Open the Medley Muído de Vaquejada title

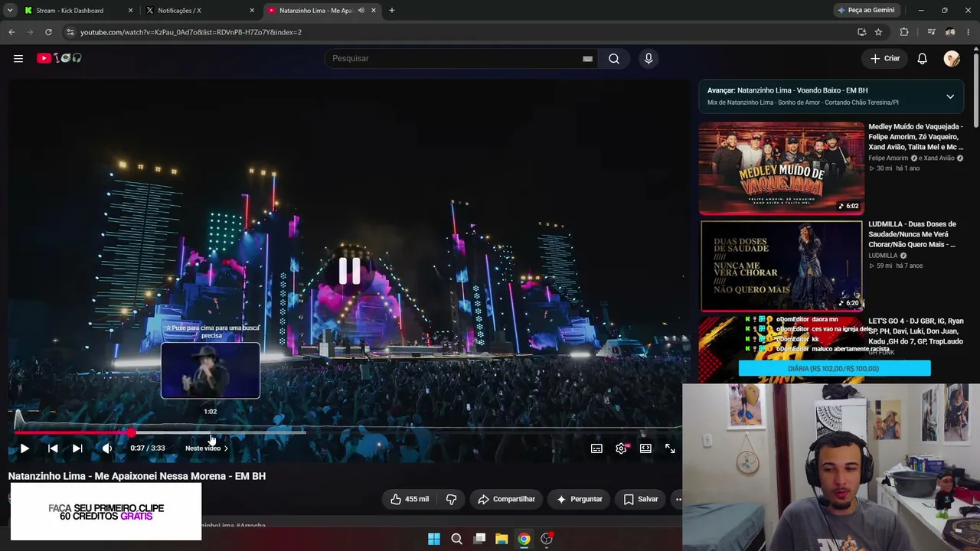pos(916,136)
